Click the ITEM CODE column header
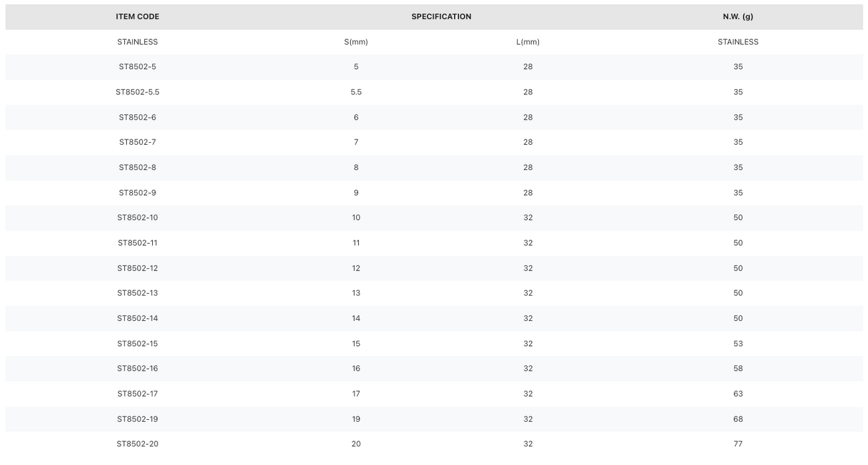 click(x=138, y=17)
